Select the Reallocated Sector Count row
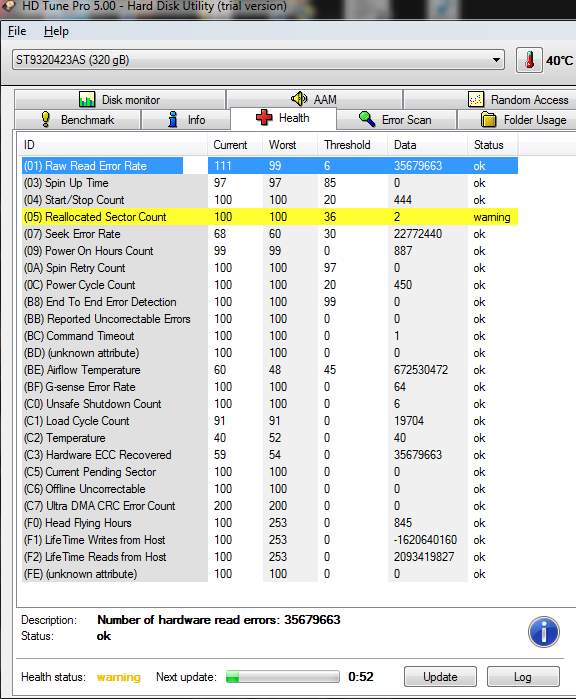 270,217
